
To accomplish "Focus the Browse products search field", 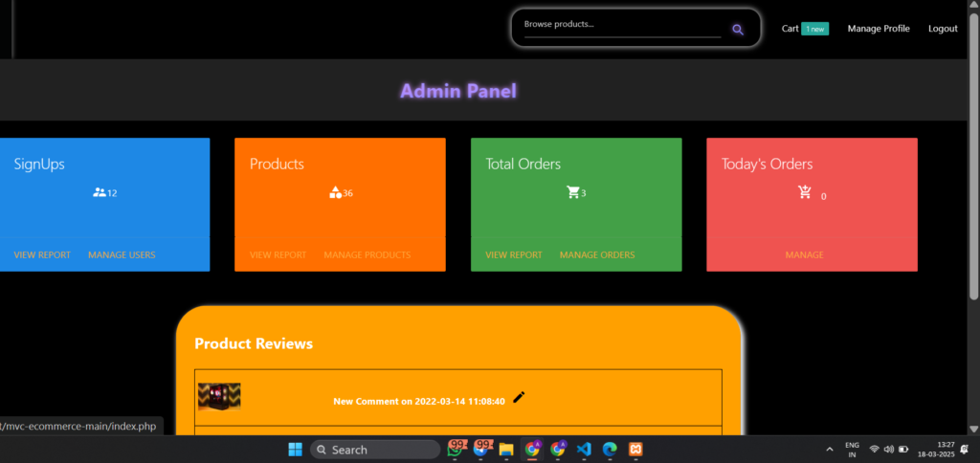I will click(x=622, y=25).
